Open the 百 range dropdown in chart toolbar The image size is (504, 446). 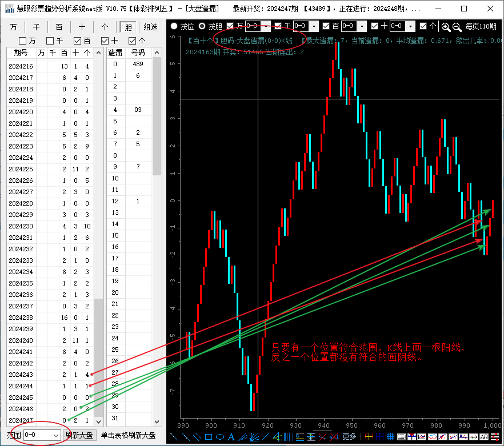pyautogui.click(x=362, y=26)
